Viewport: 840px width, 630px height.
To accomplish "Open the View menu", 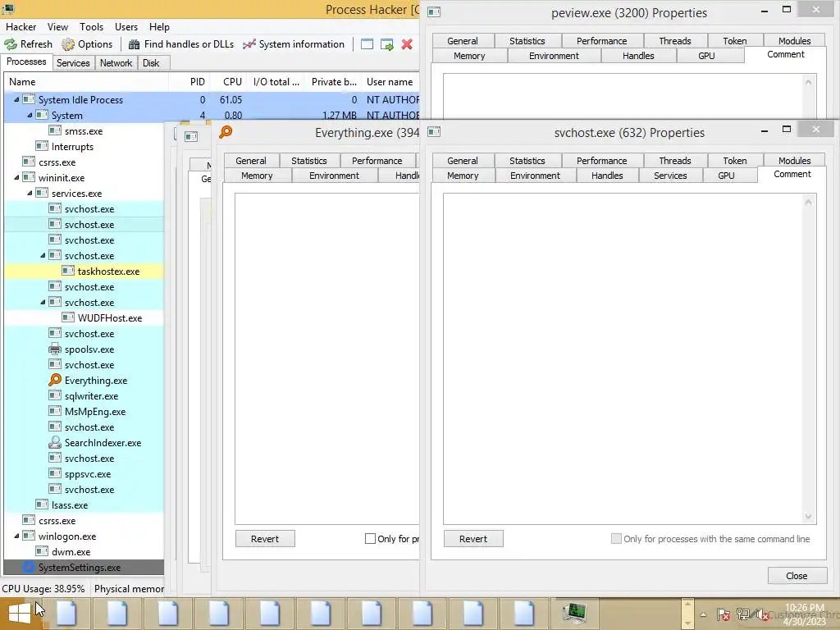I will 57,27.
